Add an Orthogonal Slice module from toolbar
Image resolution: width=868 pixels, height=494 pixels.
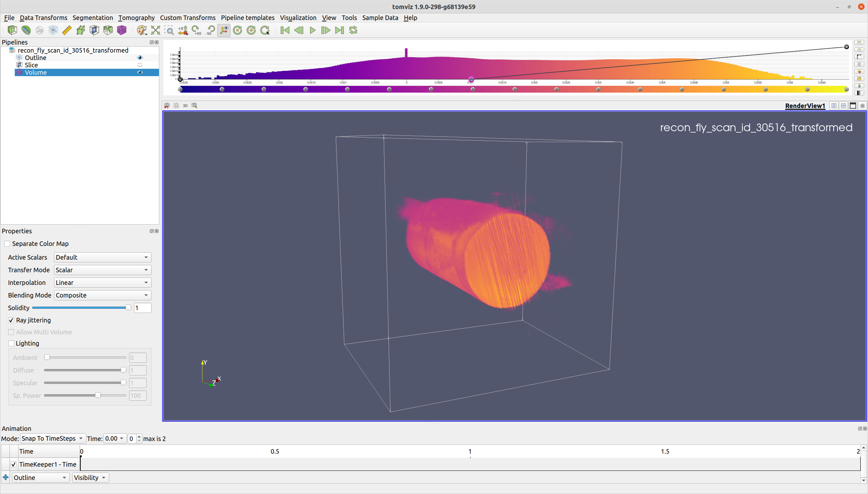[94, 30]
